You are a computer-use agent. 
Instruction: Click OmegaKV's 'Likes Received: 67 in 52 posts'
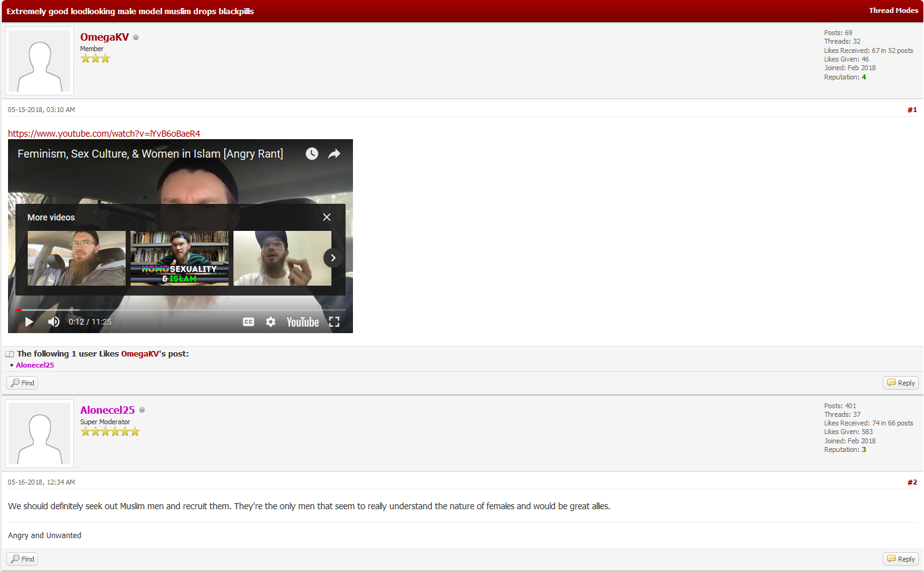click(x=869, y=50)
